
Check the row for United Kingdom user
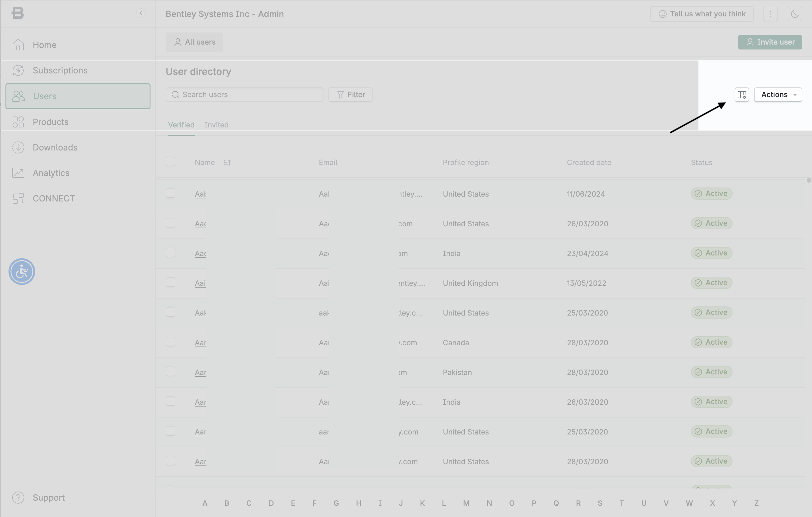[x=171, y=282]
